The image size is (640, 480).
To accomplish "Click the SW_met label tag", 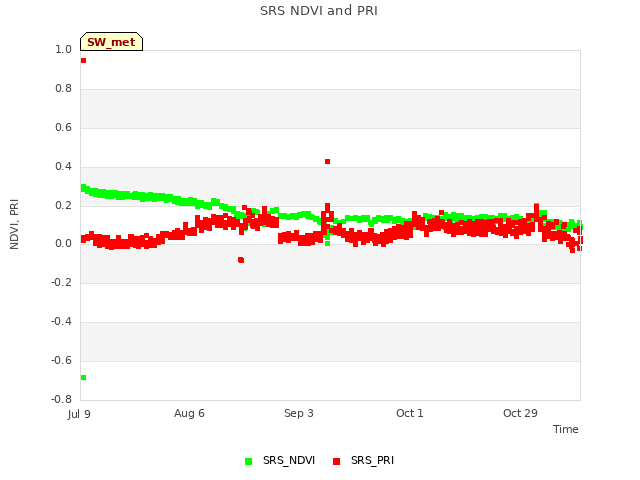I will (111, 42).
